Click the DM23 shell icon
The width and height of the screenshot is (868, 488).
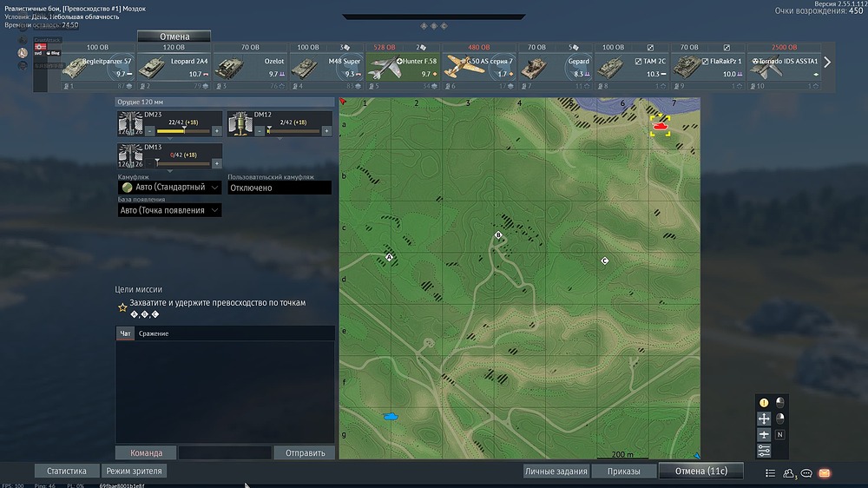(131, 123)
